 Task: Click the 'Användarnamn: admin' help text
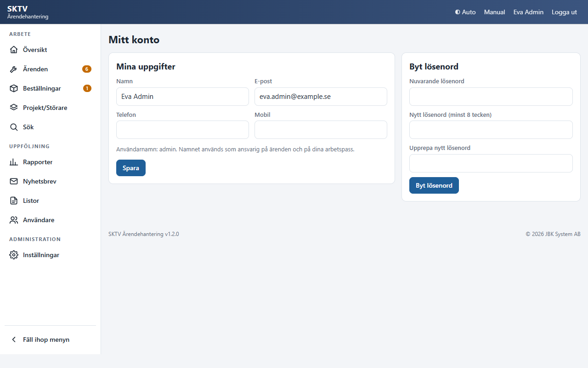[235, 149]
